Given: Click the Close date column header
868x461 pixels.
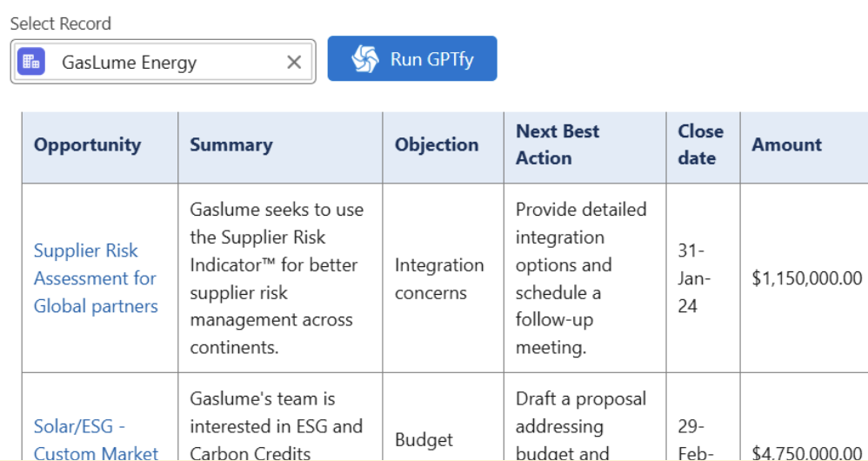Looking at the screenshot, I should coord(700,145).
